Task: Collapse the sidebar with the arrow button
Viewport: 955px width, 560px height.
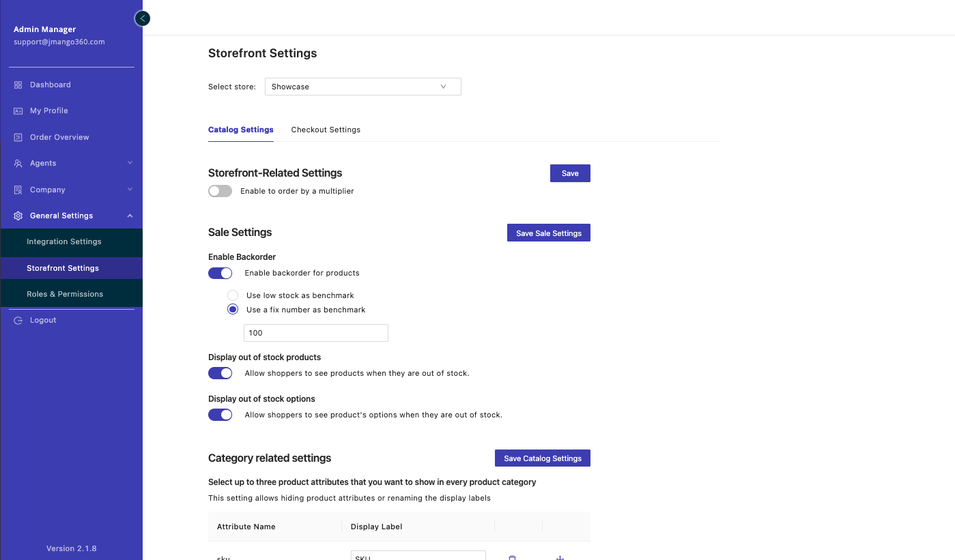Action: (x=142, y=18)
